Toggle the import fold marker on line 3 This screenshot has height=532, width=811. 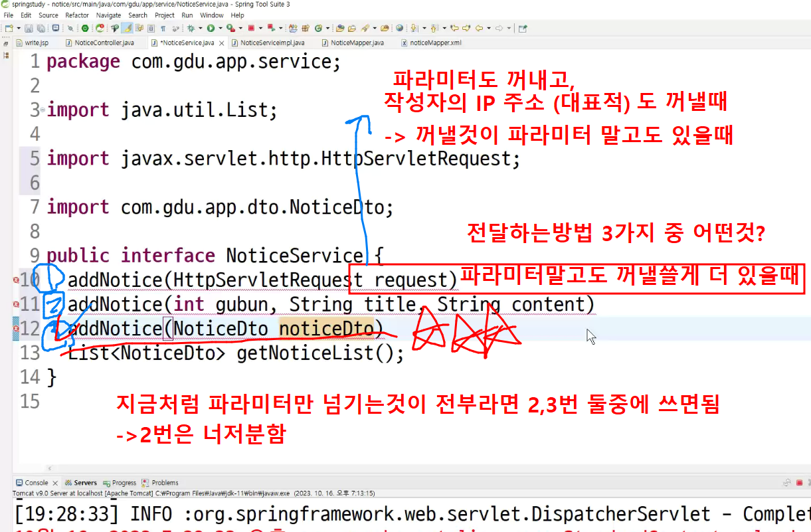tap(43, 110)
